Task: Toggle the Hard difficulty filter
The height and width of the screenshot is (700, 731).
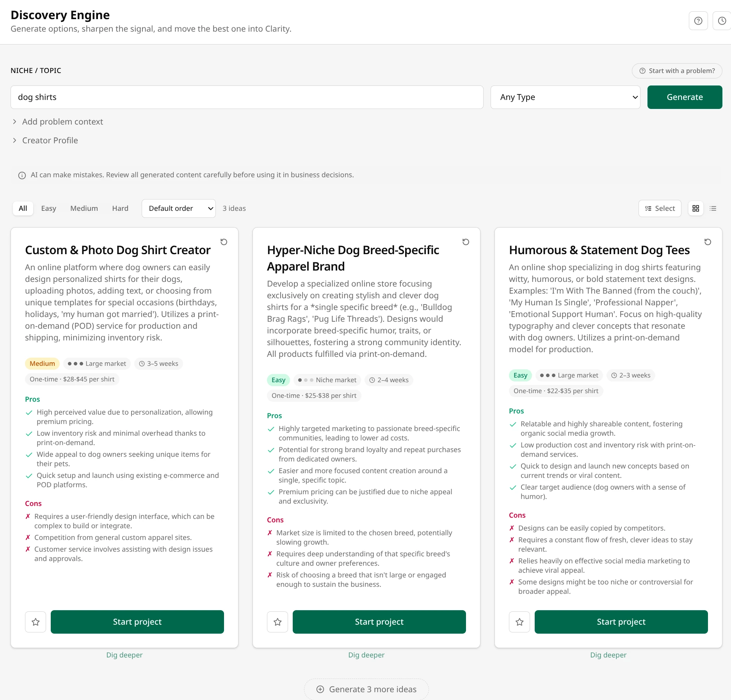Action: pos(120,208)
